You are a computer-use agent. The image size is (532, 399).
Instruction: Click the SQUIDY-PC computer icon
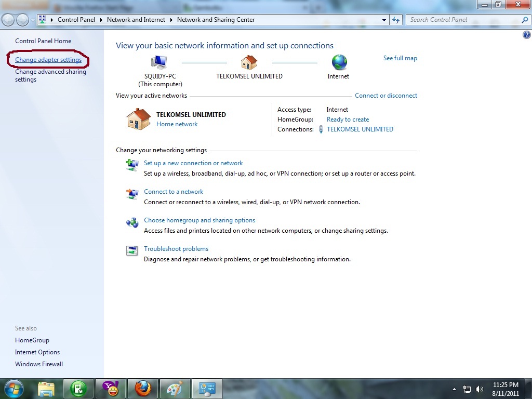click(x=159, y=62)
